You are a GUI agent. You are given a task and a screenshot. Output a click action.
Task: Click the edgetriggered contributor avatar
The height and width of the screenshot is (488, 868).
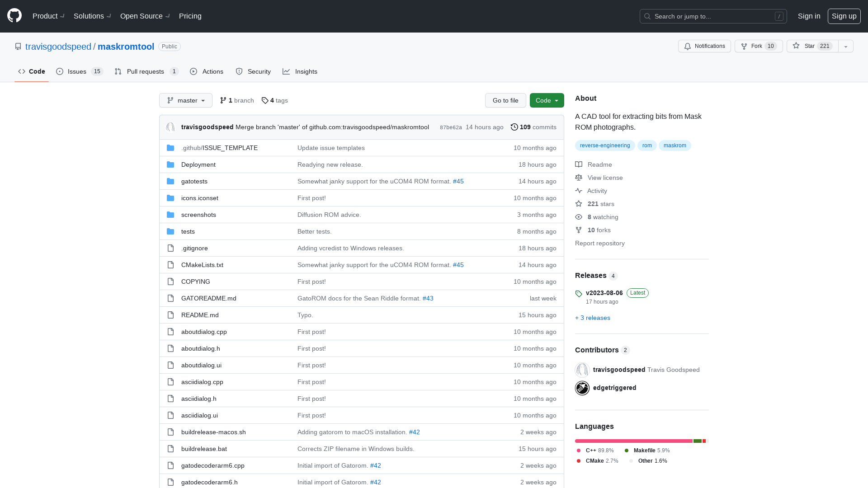pos(582,388)
